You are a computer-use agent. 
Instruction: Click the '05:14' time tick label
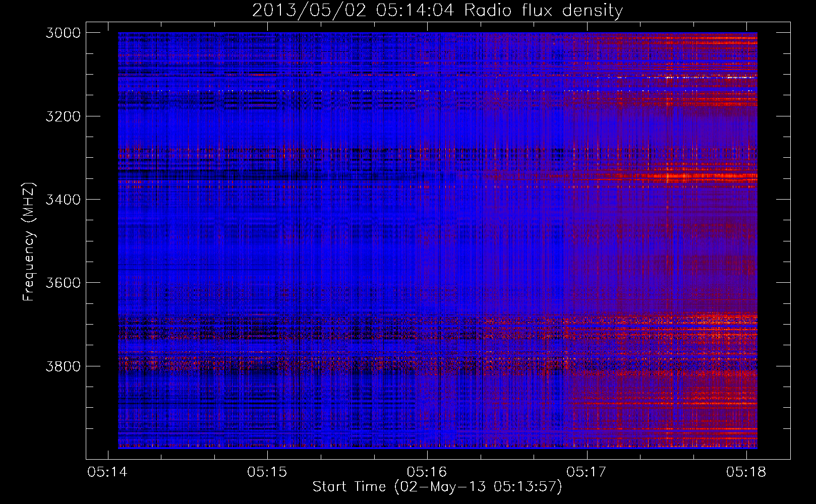point(107,472)
